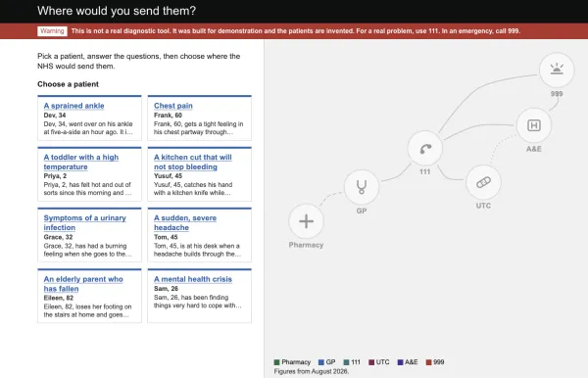Click 'Figures from August 2026' note
Screen dimensions: 588x378
(312, 371)
